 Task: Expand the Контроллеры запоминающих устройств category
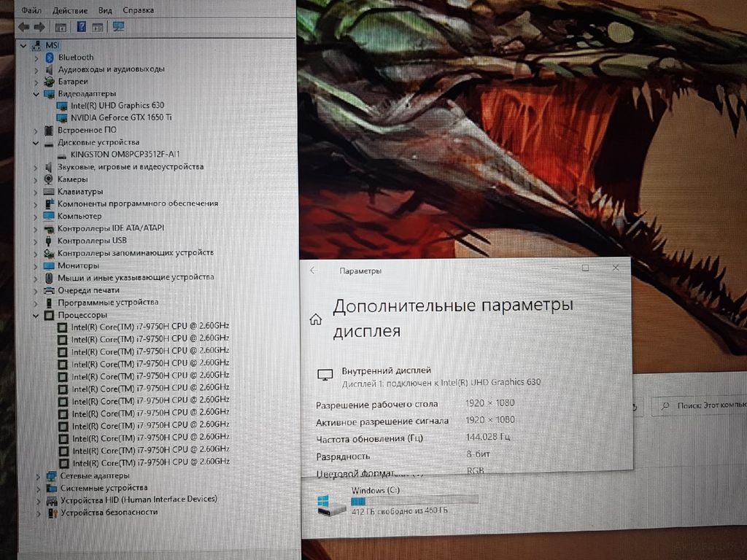coord(35,253)
